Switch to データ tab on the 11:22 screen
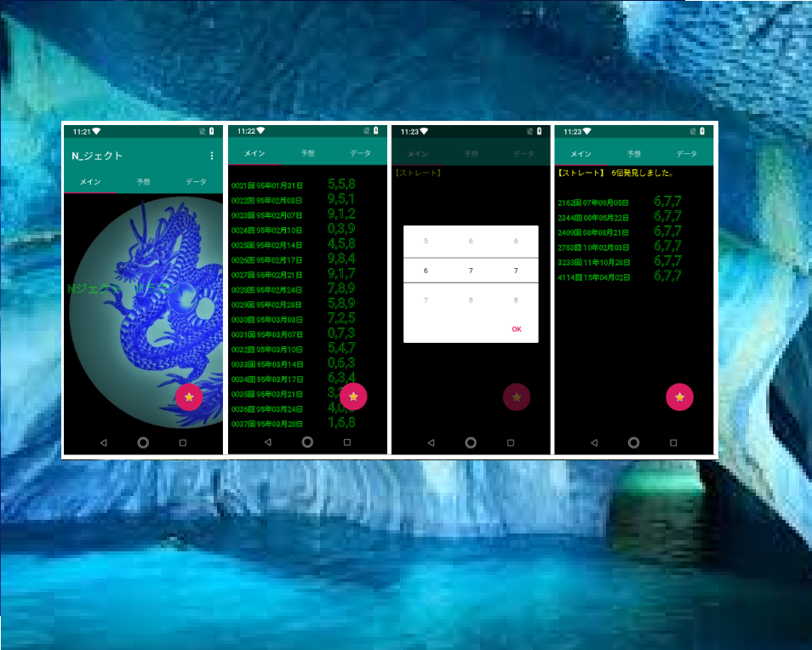Screen dimensions: 812x650 tap(360, 153)
